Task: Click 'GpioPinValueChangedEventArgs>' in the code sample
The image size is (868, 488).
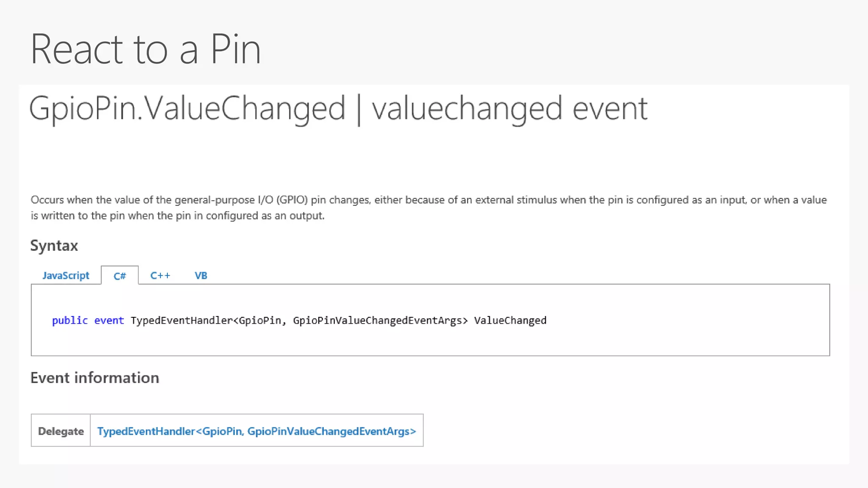Action: tap(380, 321)
